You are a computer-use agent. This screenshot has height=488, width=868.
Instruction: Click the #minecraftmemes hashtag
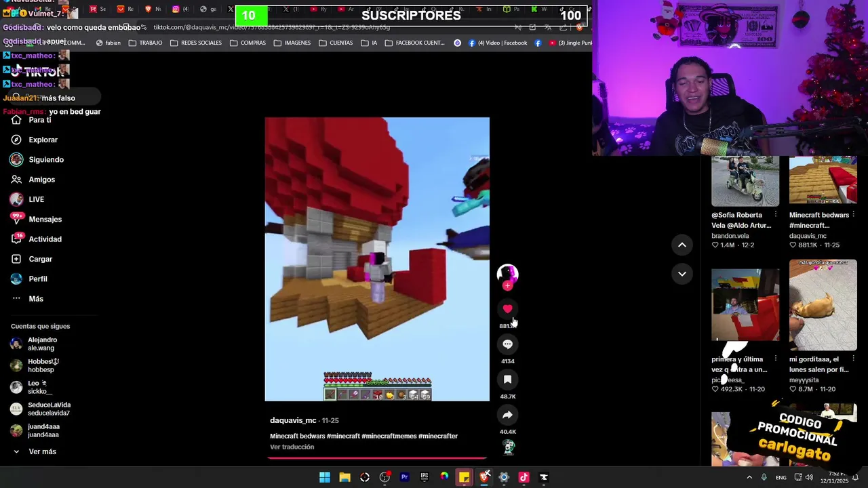[x=389, y=436]
